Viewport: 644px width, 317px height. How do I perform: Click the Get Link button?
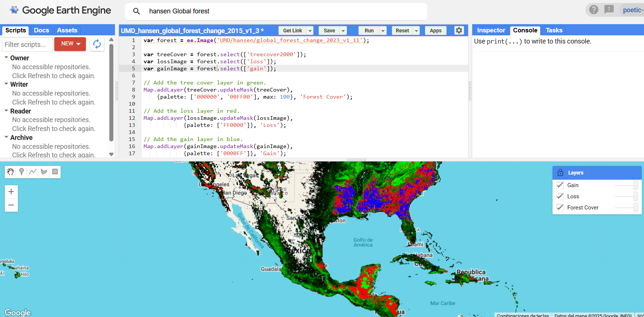[293, 31]
